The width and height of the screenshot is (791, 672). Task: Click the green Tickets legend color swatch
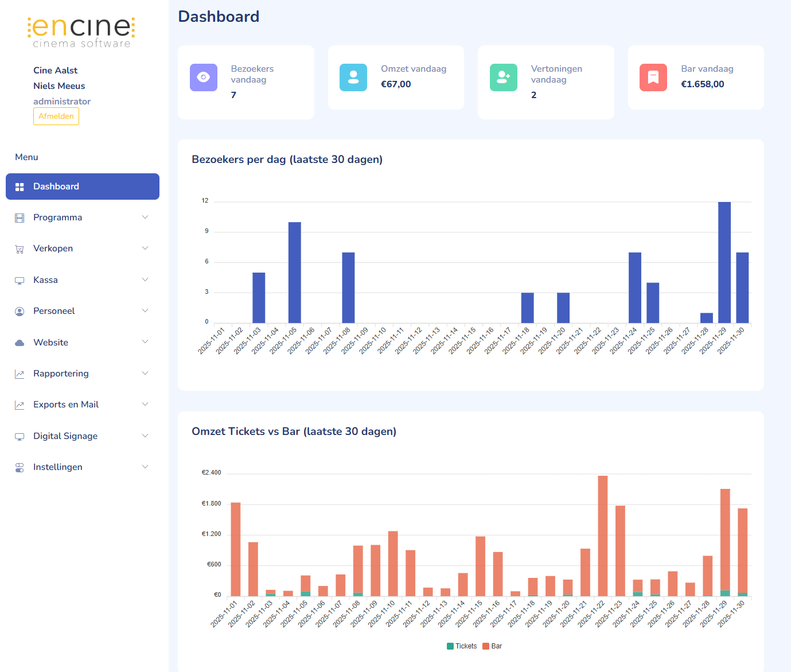pos(450,646)
